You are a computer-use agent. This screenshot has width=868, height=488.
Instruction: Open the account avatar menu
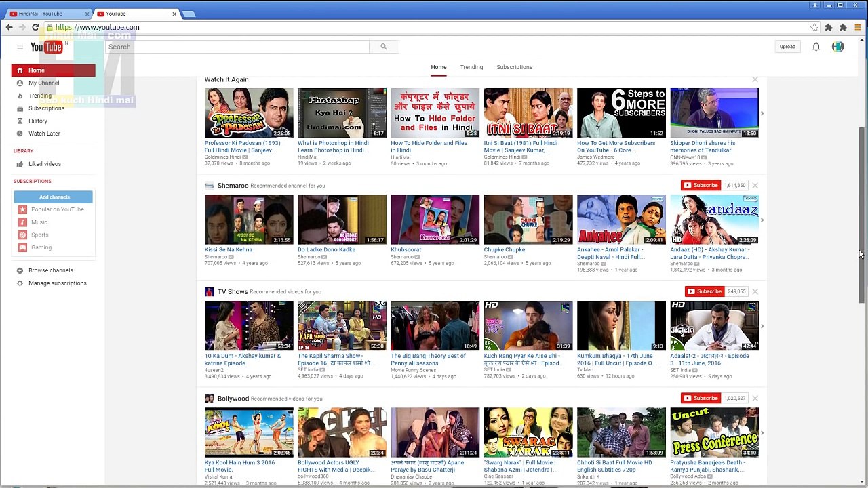pyautogui.click(x=837, y=47)
